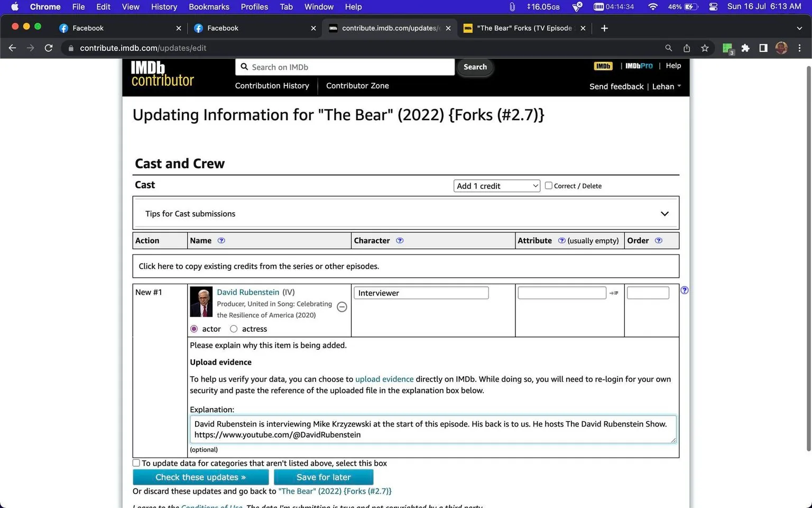The height and width of the screenshot is (508, 812).
Task: Open the Add 1 credit dropdown
Action: coord(496,186)
